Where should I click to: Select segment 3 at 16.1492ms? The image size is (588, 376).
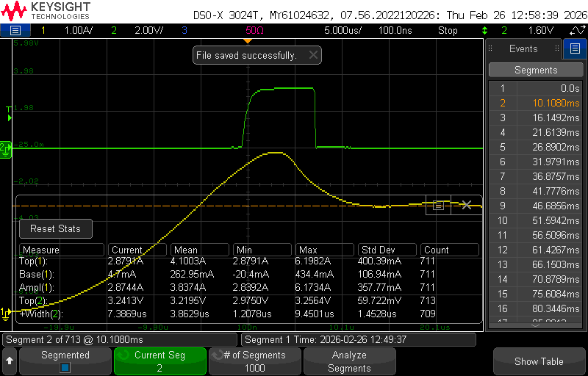point(536,117)
